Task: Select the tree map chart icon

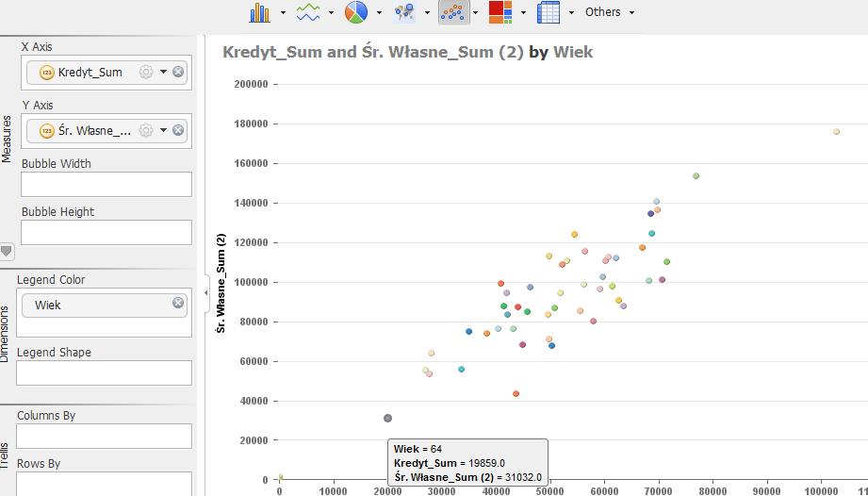Action: [500, 12]
